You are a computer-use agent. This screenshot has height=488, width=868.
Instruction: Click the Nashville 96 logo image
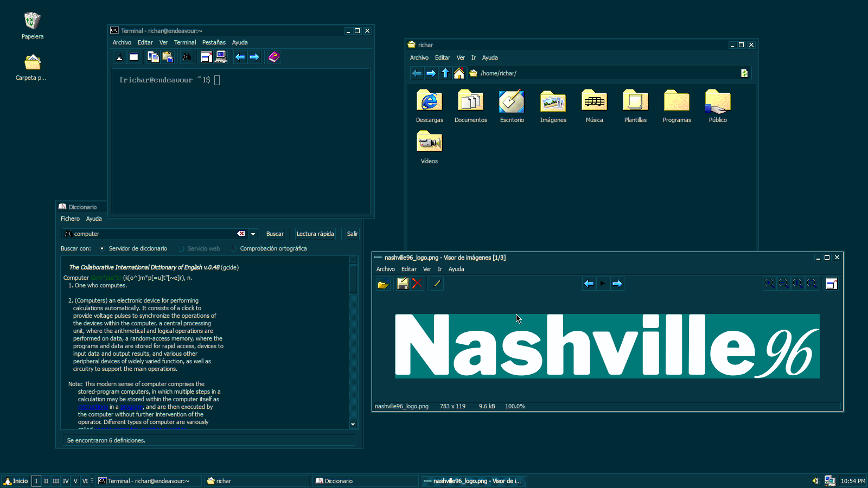pos(607,346)
